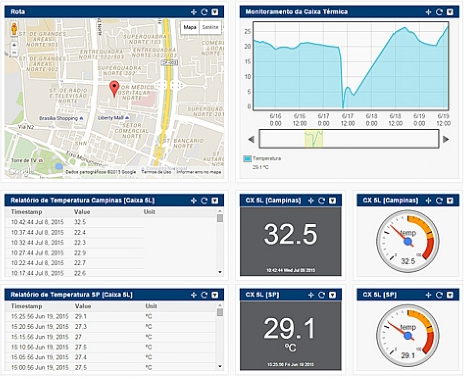The image size is (465, 379).
Task: Click the move icon on Rota panel
Action: click(x=194, y=12)
